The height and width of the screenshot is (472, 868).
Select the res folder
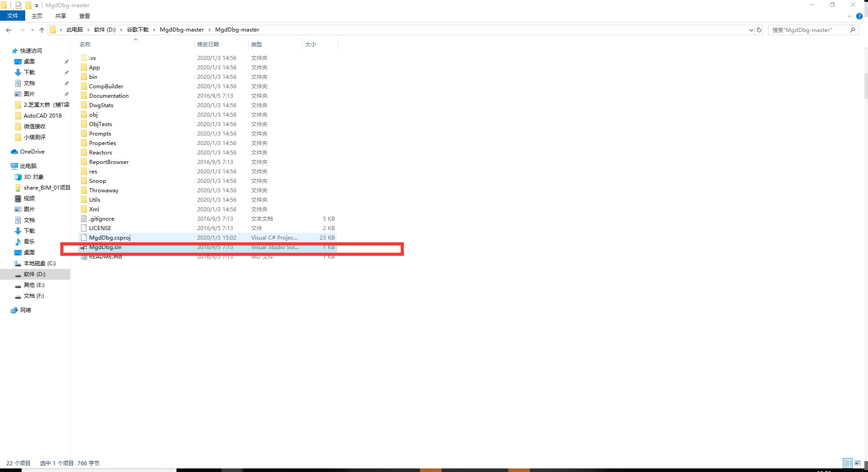(208, 171)
